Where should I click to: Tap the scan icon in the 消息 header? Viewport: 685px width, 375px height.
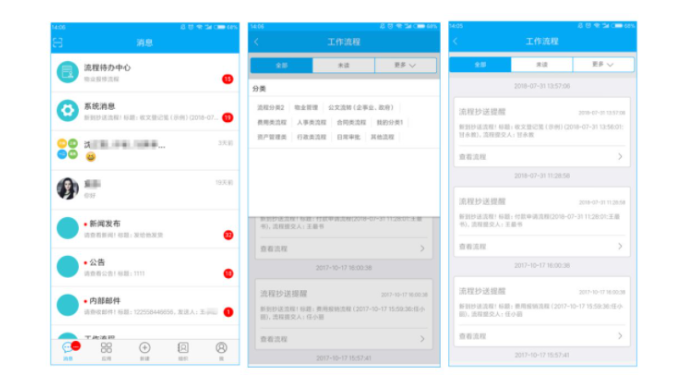58,42
